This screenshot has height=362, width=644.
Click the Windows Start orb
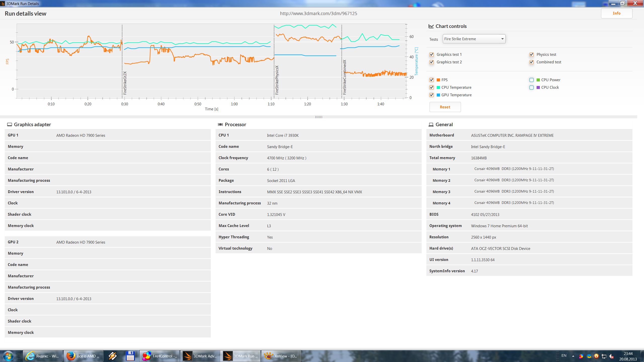[x=8, y=356]
